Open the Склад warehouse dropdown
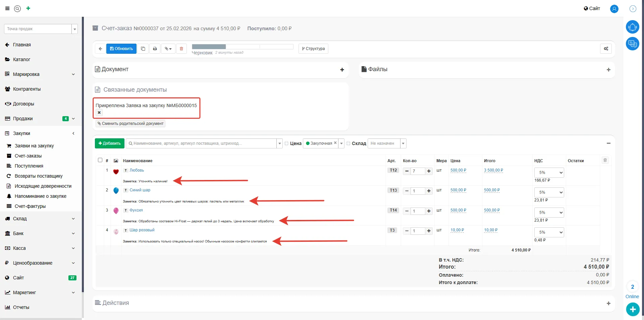 click(387, 143)
